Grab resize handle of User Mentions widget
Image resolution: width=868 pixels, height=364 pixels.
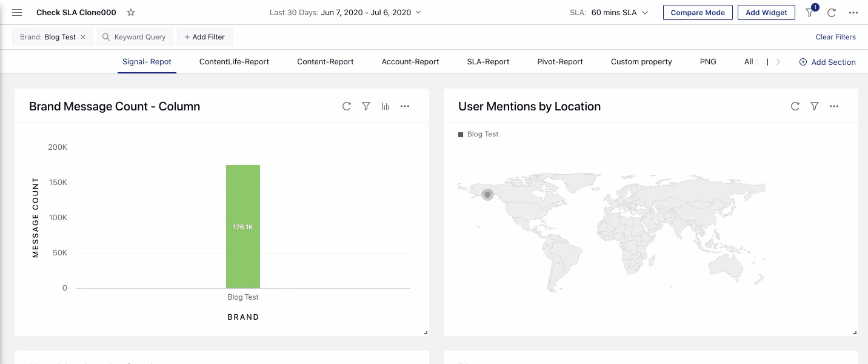[x=855, y=332]
